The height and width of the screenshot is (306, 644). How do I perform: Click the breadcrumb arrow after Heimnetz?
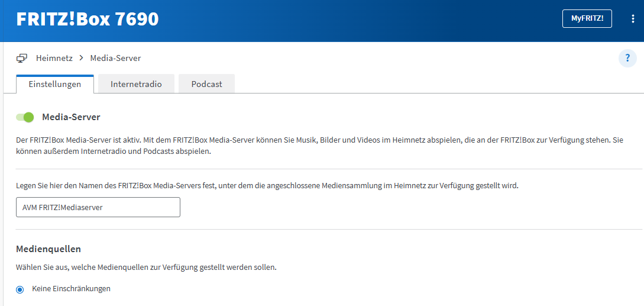coord(81,58)
